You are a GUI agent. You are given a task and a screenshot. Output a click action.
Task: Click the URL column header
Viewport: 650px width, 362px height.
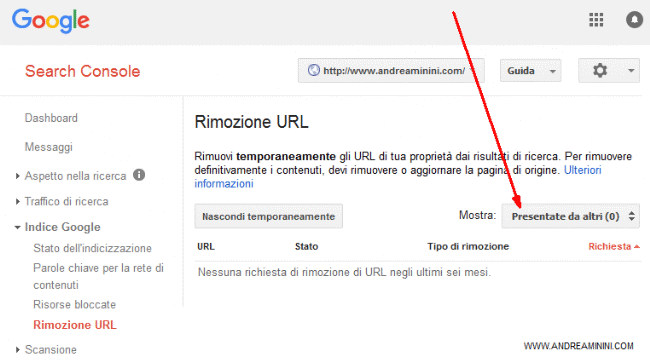pos(206,247)
